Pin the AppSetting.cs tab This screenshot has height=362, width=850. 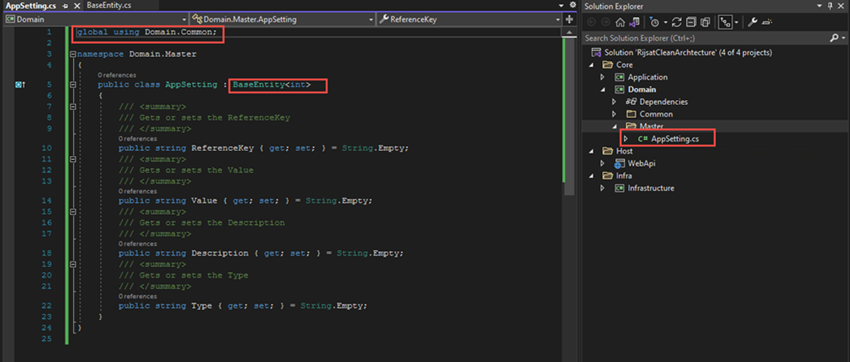[64, 6]
